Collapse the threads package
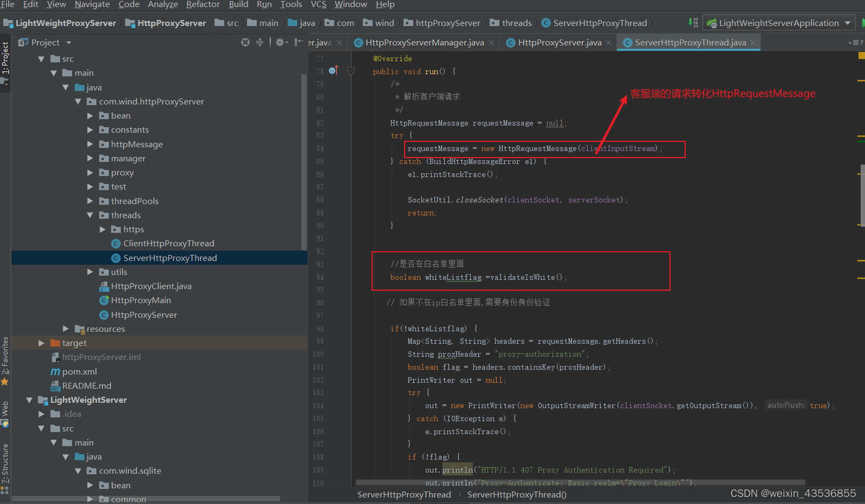This screenshot has height=504, width=865. coord(90,215)
